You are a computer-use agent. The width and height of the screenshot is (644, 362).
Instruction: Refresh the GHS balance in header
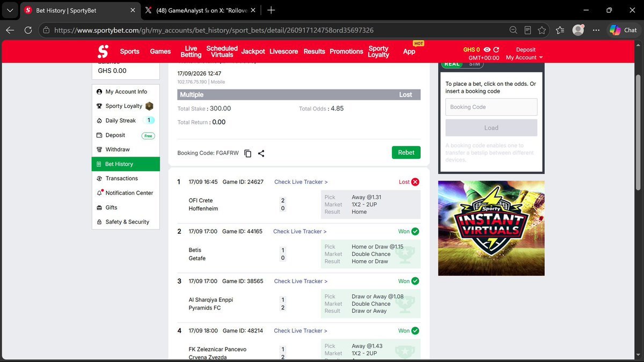tap(496, 49)
